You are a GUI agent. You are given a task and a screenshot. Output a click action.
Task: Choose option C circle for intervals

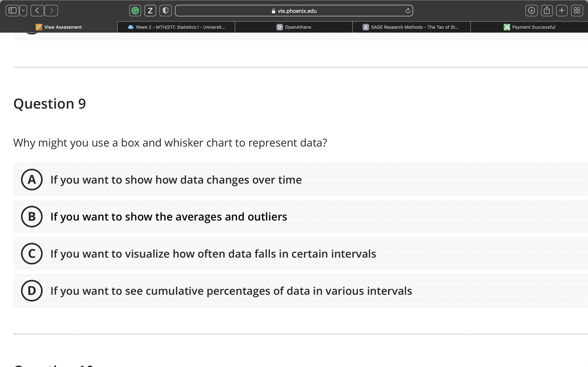point(32,254)
